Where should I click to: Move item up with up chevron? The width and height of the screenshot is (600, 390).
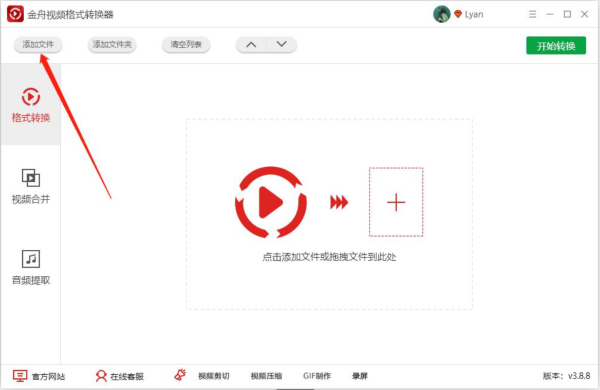point(251,45)
